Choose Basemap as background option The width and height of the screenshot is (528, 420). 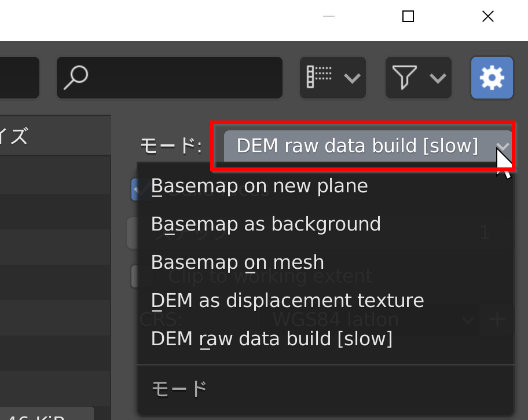pos(266,224)
